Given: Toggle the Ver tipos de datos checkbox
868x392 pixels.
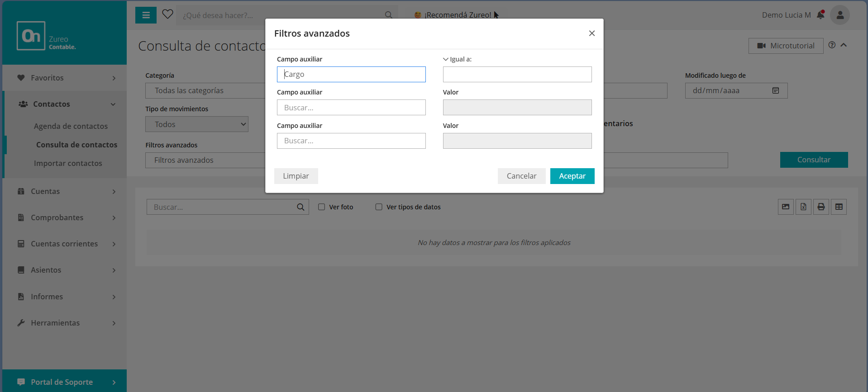Looking at the screenshot, I should 379,207.
